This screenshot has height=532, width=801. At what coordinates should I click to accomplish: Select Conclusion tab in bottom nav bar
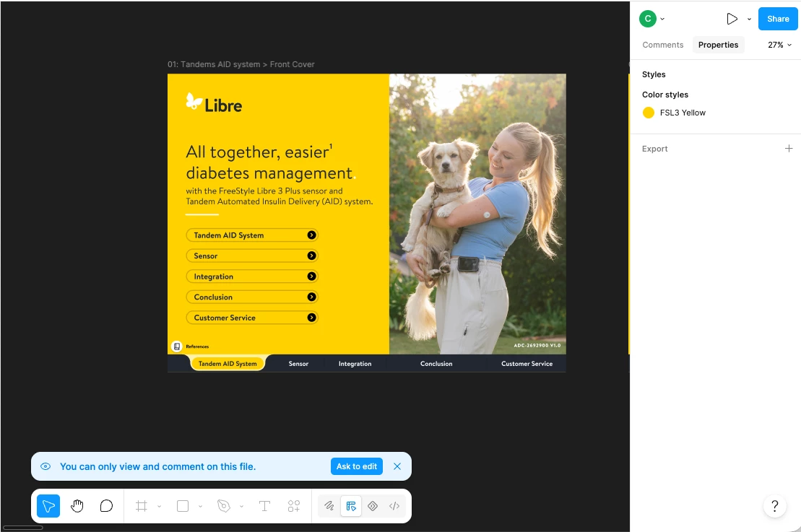[x=436, y=364]
